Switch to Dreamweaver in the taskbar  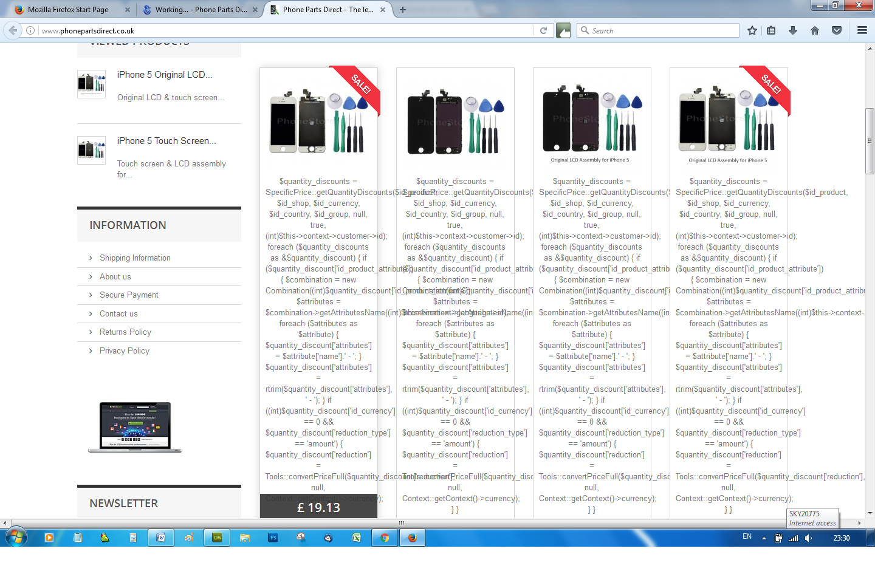(x=217, y=538)
